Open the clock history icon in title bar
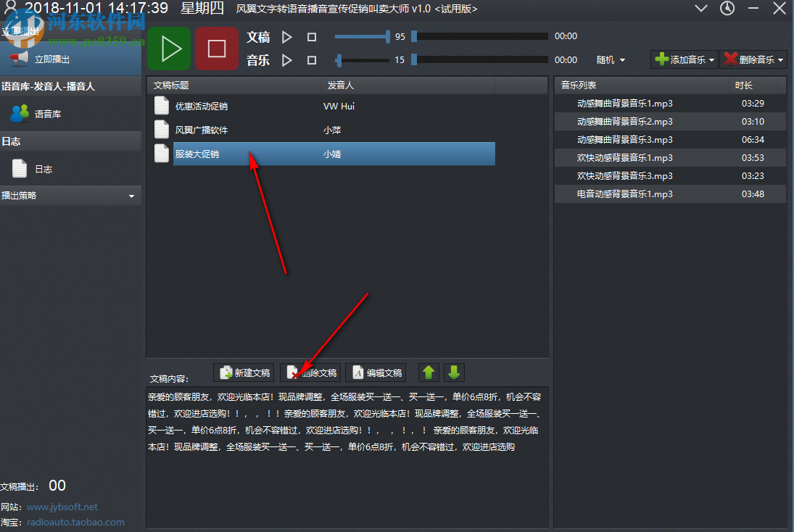 pyautogui.click(x=727, y=9)
